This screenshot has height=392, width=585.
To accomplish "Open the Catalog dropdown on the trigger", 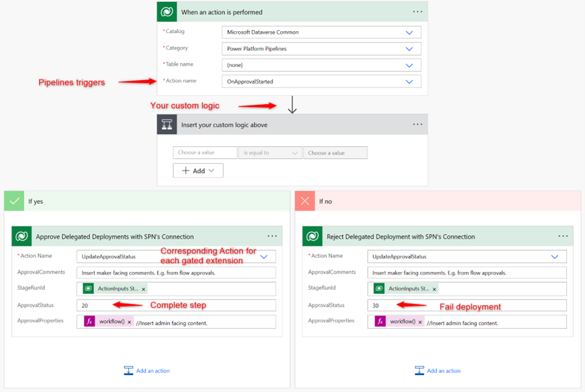I will pyautogui.click(x=409, y=32).
